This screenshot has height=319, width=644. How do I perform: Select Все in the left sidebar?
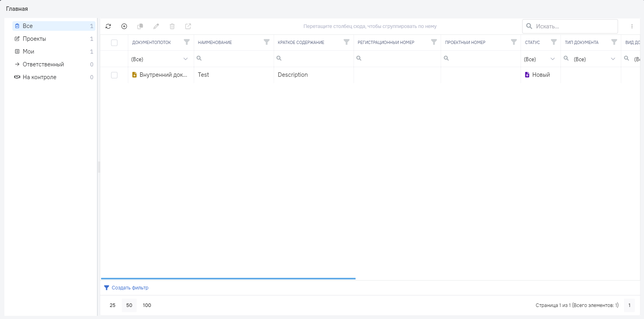54,26
